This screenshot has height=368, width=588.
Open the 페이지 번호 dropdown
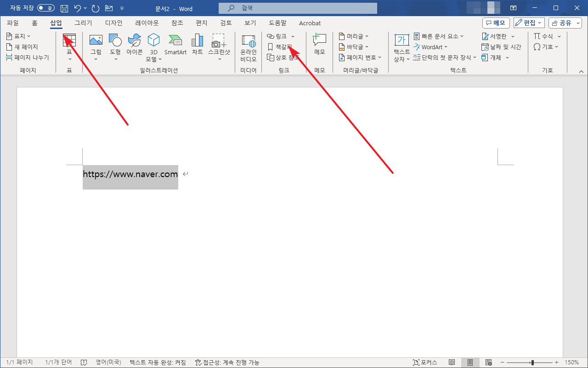[x=360, y=57]
